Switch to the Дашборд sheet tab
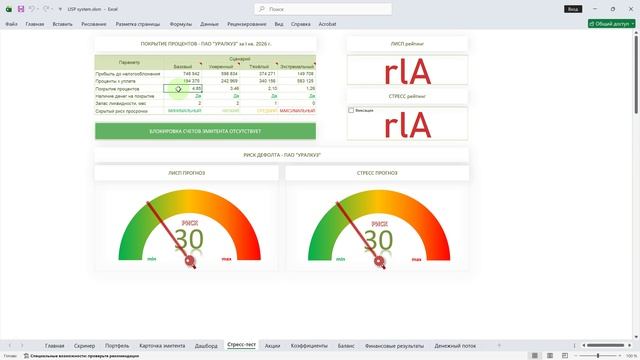Image resolution: width=640 pixels, height=360 pixels. tap(206, 346)
